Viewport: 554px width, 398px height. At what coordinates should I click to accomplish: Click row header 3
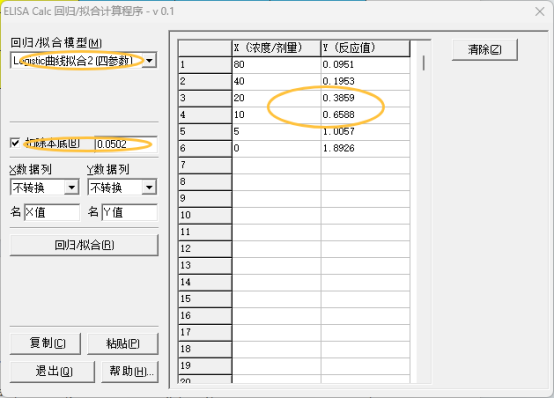tap(205, 98)
